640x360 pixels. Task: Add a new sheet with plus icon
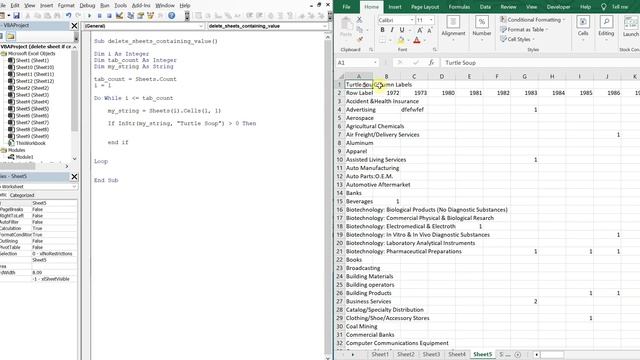click(518, 354)
